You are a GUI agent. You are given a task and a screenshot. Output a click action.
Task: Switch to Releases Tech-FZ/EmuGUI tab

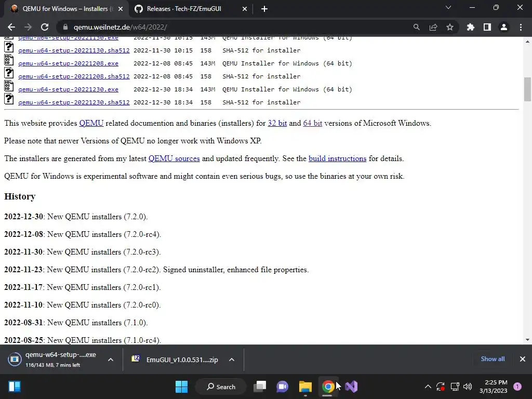190,9
